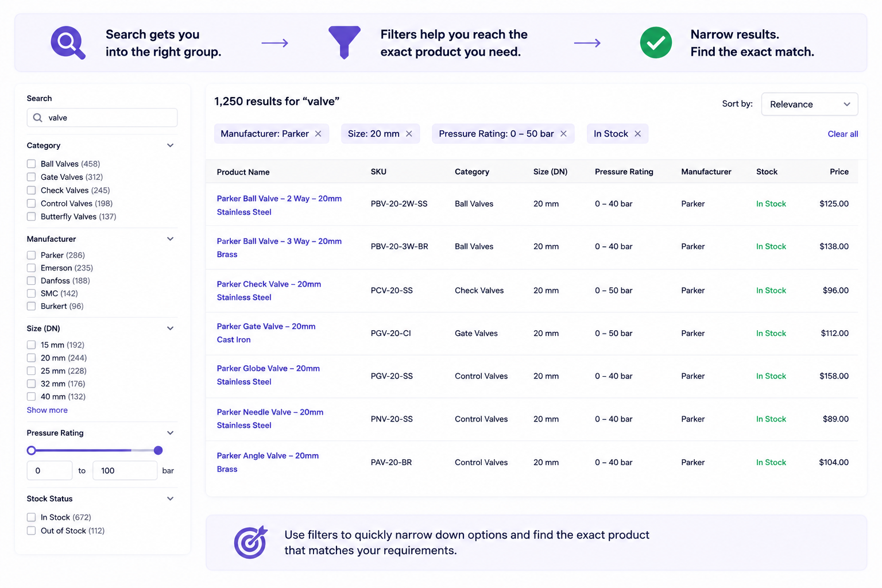Show more size options

[x=47, y=410]
